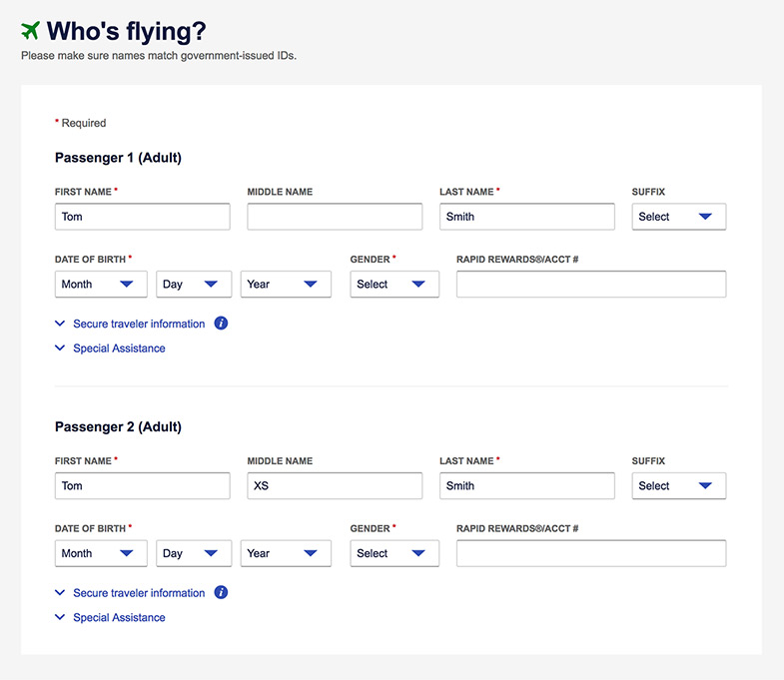Click Passenger 1 Rapid Rewards account field
The width and height of the screenshot is (784, 680).
pos(591,285)
